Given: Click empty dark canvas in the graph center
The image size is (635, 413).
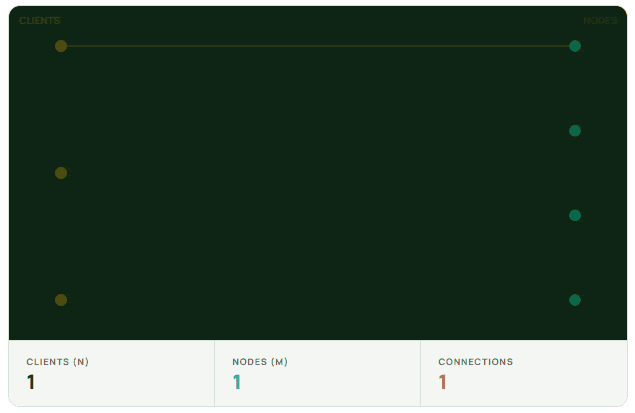Looking at the screenshot, I should pos(318,190).
